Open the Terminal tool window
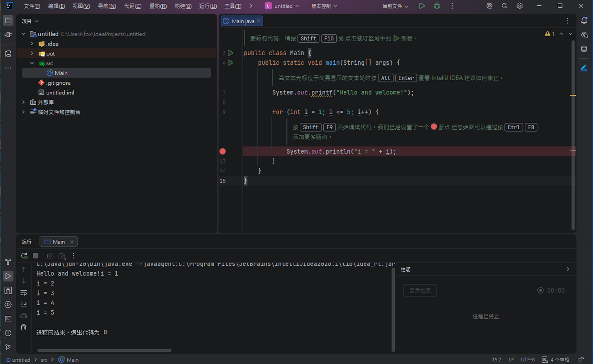 tap(8, 319)
